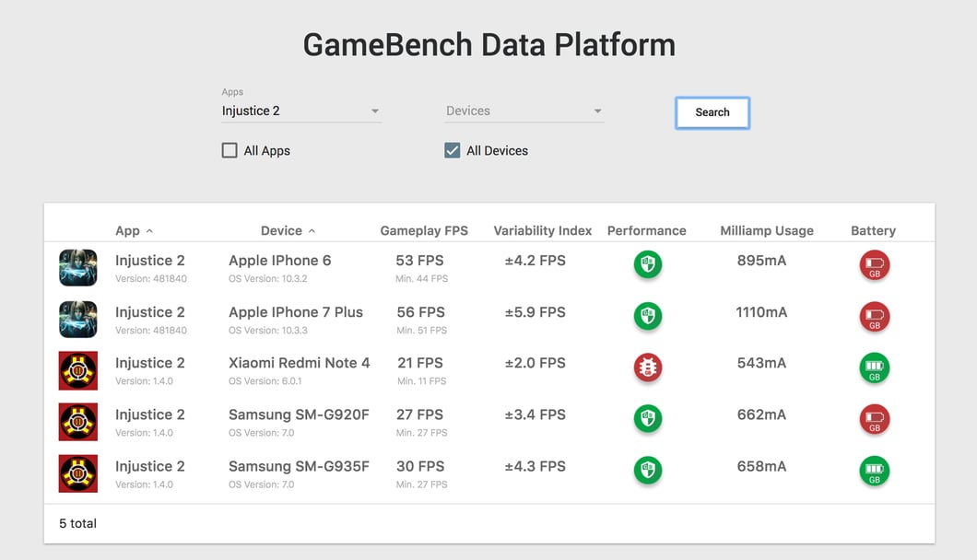Click the green performance shield for Apple IPhone 6
Screen dimensions: 977x560
point(647,265)
